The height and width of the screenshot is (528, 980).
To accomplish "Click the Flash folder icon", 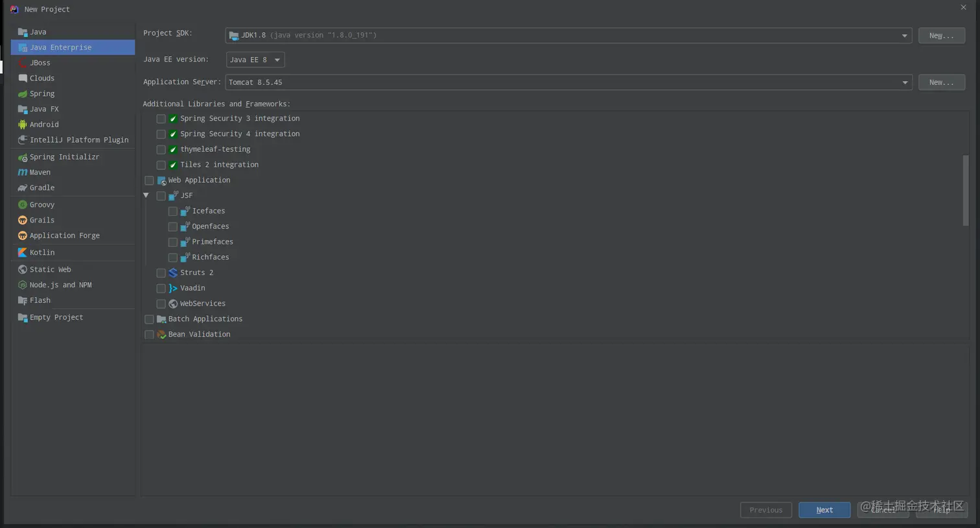I will [23, 301].
